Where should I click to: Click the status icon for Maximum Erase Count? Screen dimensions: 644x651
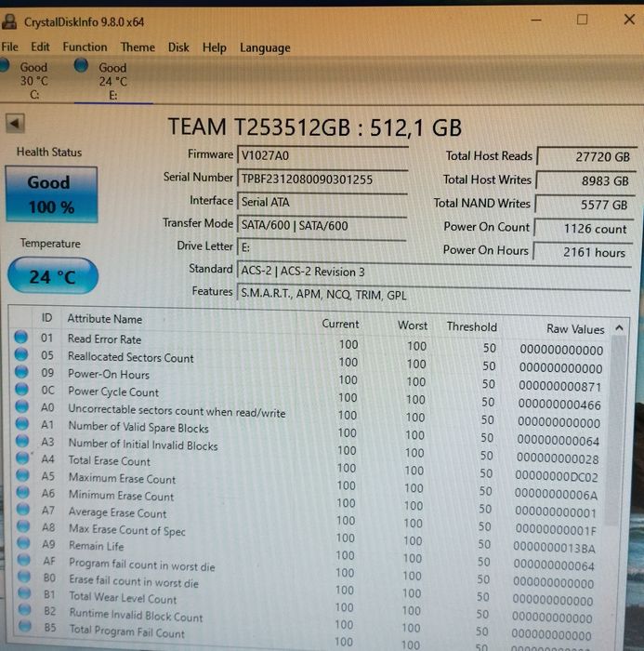point(23,474)
